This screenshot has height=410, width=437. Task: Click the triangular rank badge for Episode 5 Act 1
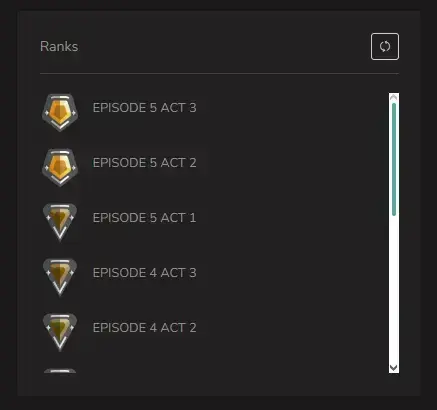pos(60,222)
